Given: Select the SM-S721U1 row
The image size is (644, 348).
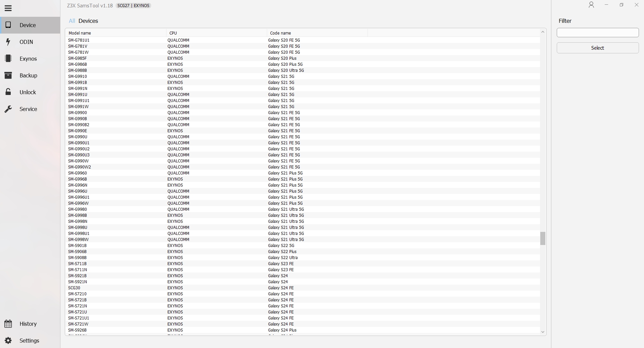Looking at the screenshot, I should click(303, 318).
